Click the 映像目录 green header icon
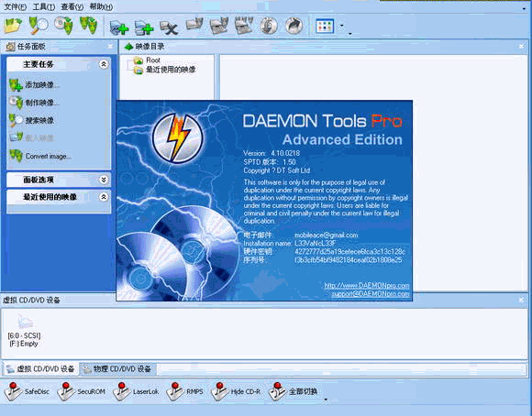 coord(128,47)
